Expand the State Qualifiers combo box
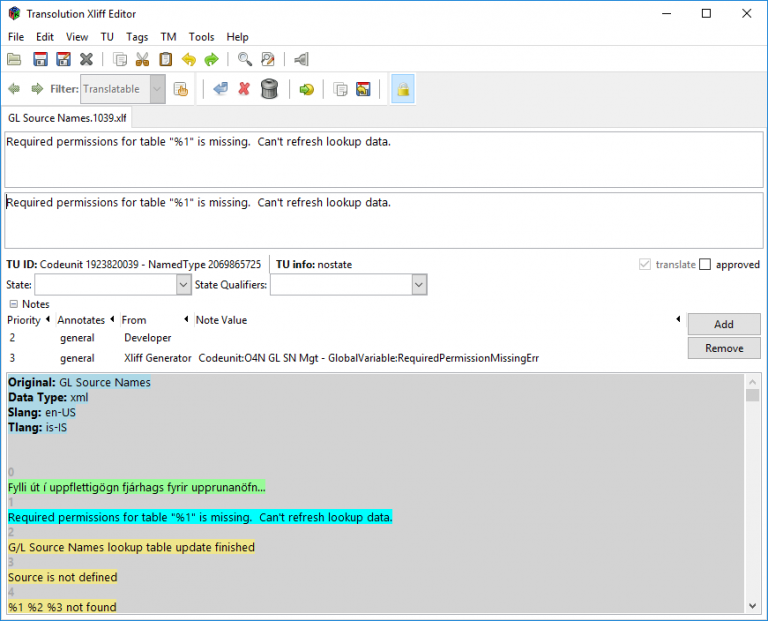The height and width of the screenshot is (621, 768). (x=419, y=285)
